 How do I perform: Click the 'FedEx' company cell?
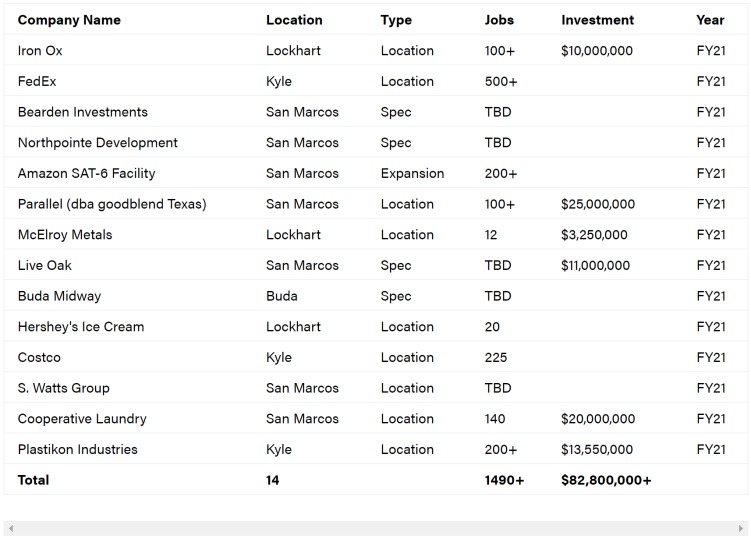coord(37,81)
